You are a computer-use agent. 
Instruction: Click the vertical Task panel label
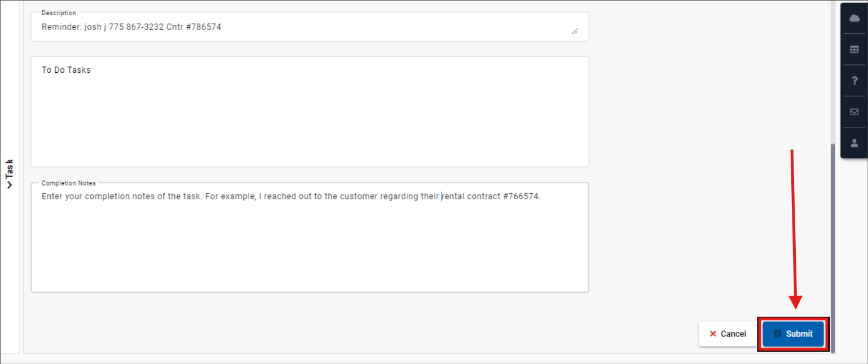pos(9,169)
